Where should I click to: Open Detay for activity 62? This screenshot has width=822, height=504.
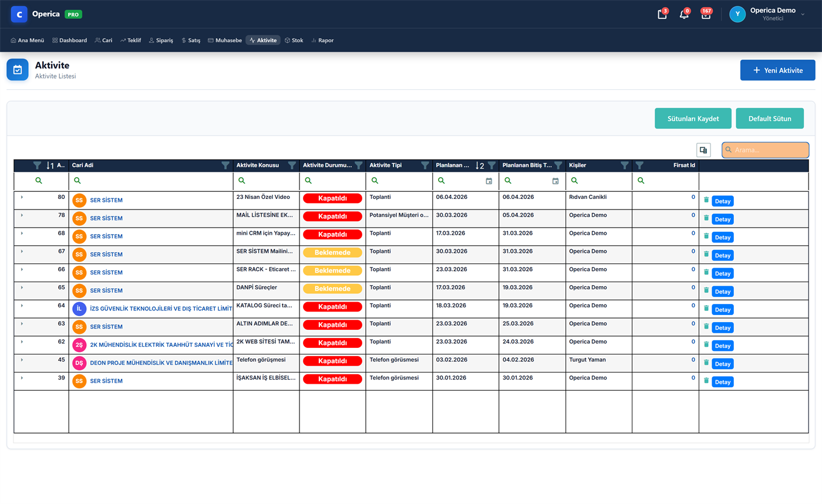(x=723, y=346)
